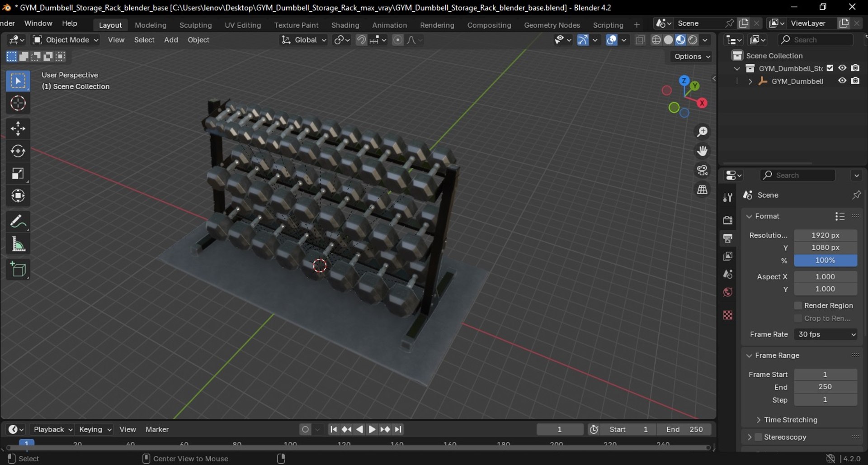Open viewport Options dropdown
Viewport: 868px width, 465px height.
(x=692, y=57)
